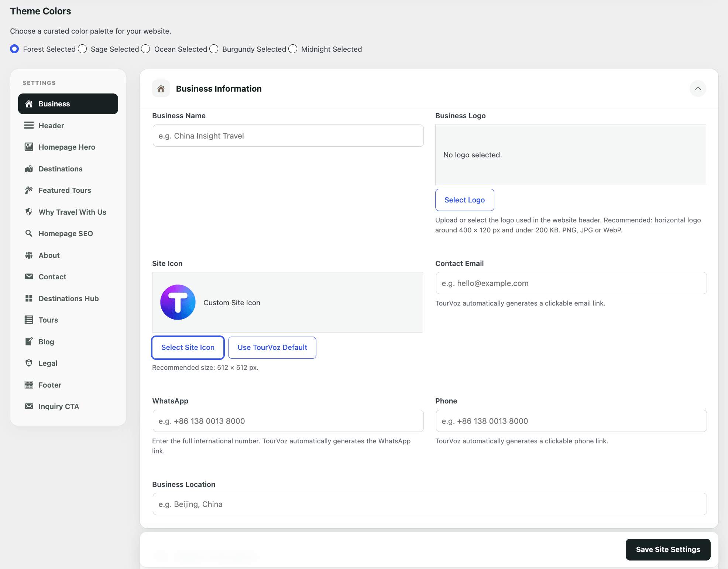Screen dimensions: 728x569
Task: Click the Homepage SEO magnifier icon
Action: pos(29,233)
